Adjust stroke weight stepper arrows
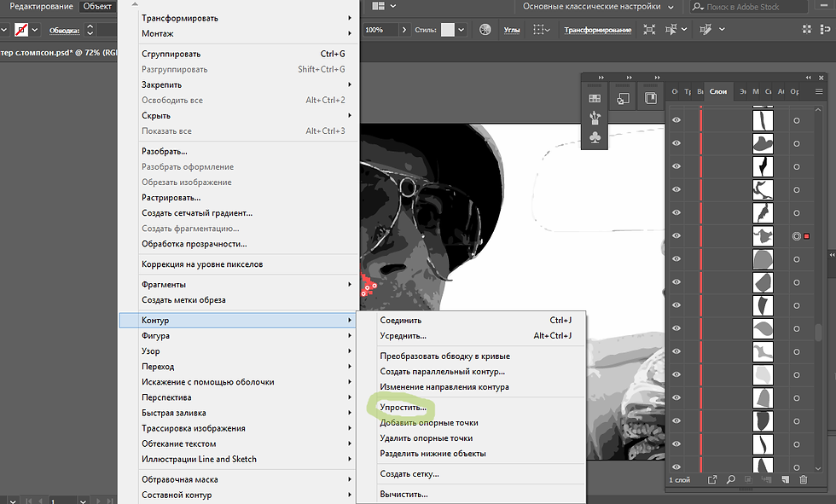 (x=90, y=30)
